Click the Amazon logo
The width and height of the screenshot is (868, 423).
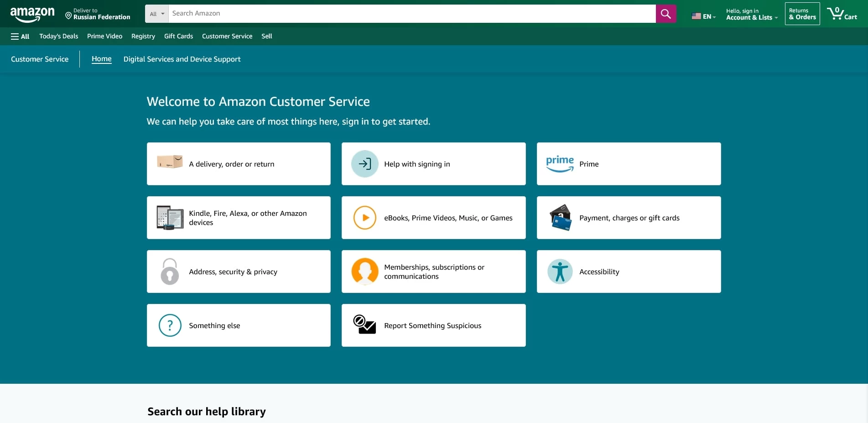click(32, 14)
